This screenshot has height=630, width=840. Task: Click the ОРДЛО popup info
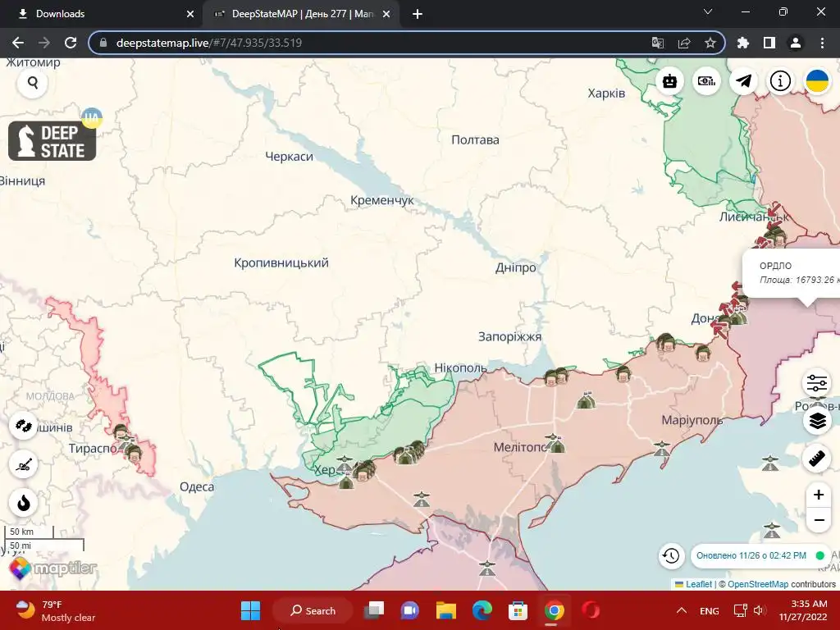pos(792,273)
